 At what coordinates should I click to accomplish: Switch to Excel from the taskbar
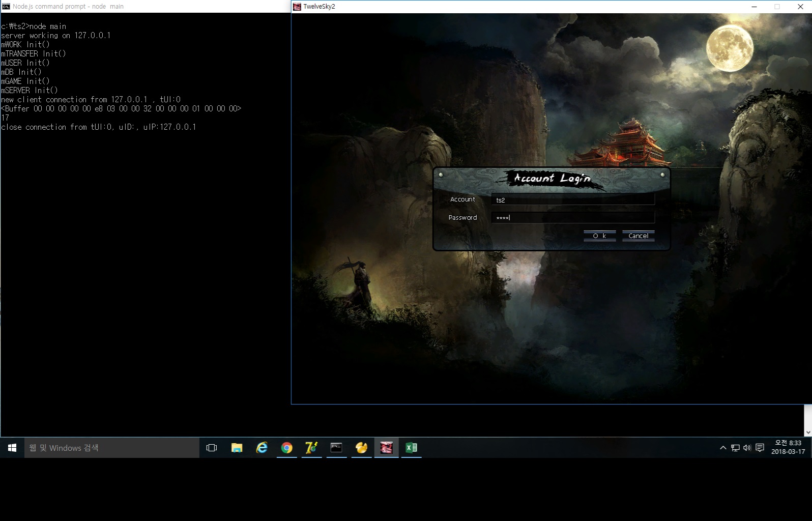[x=411, y=448]
